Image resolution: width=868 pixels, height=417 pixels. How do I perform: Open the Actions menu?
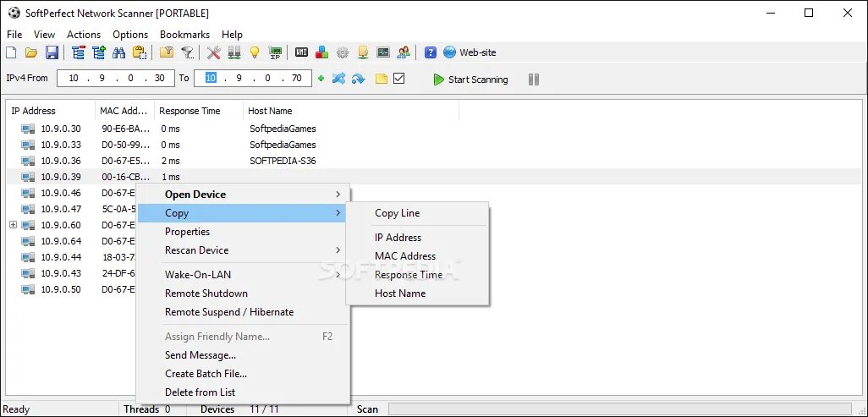pyautogui.click(x=84, y=35)
